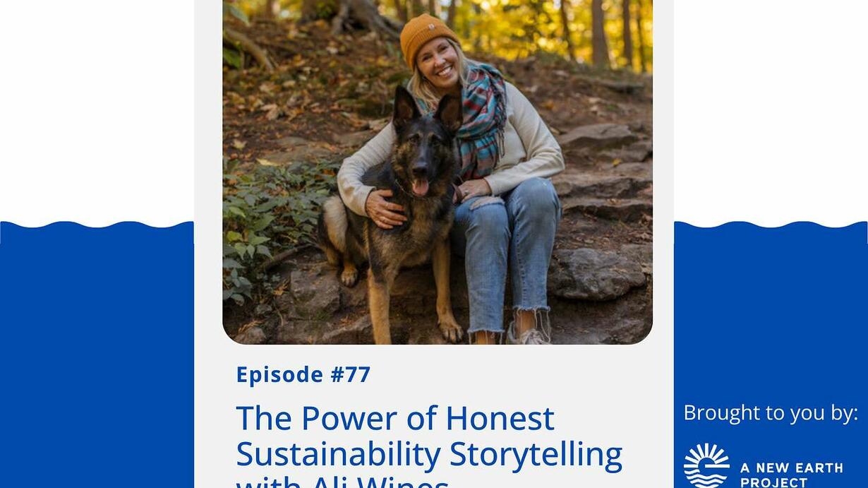Click the dog's pink tongue
868x488 pixels.
(x=420, y=187)
